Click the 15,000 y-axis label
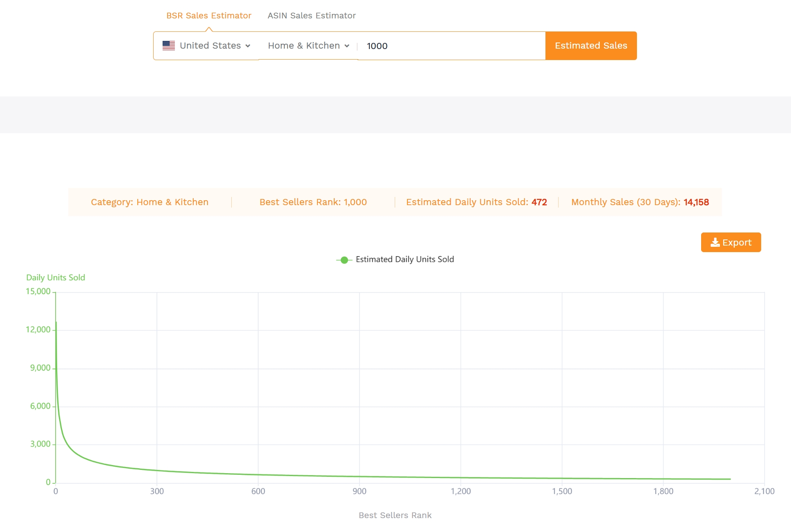This screenshot has width=791, height=532. (38, 291)
